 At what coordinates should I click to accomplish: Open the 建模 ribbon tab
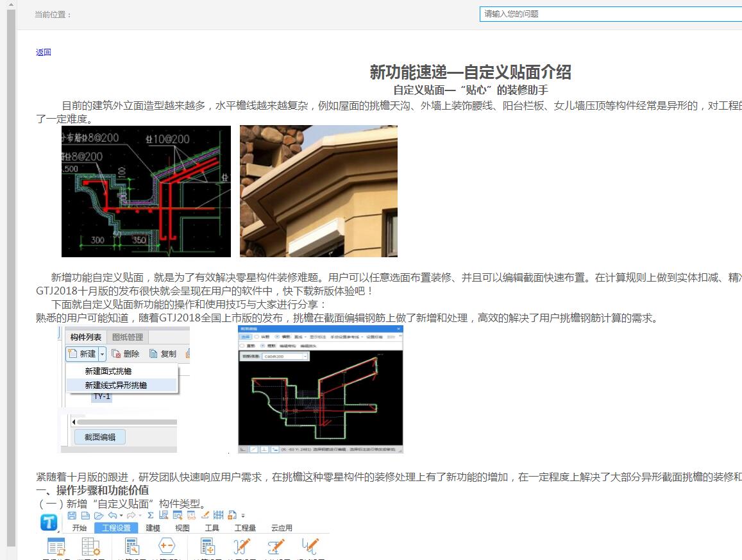coord(153,528)
